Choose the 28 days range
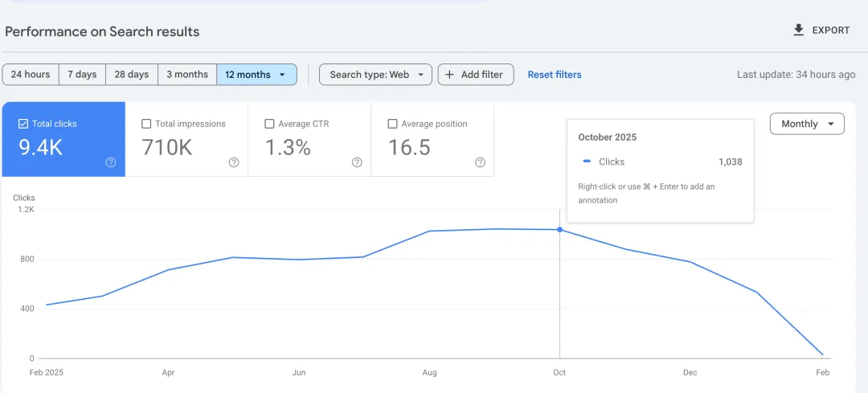868x393 pixels. pyautogui.click(x=132, y=75)
